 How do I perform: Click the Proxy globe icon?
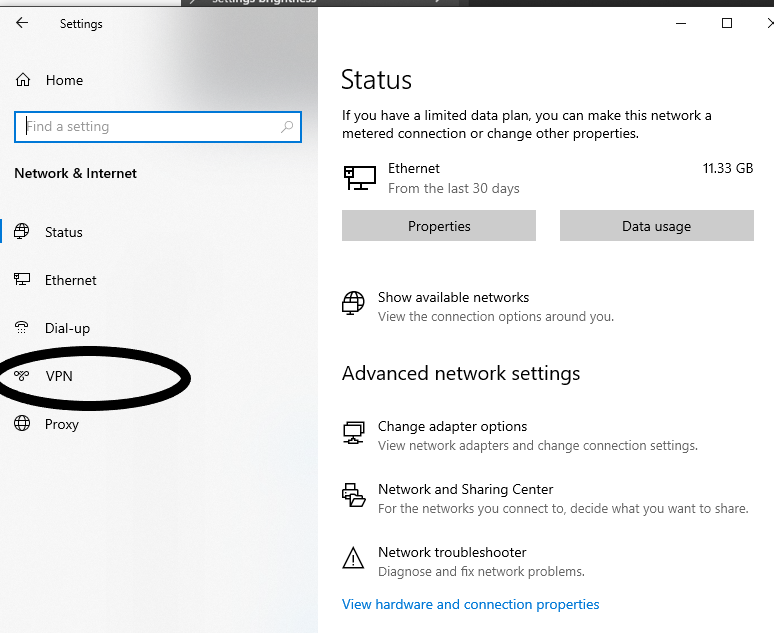point(23,424)
